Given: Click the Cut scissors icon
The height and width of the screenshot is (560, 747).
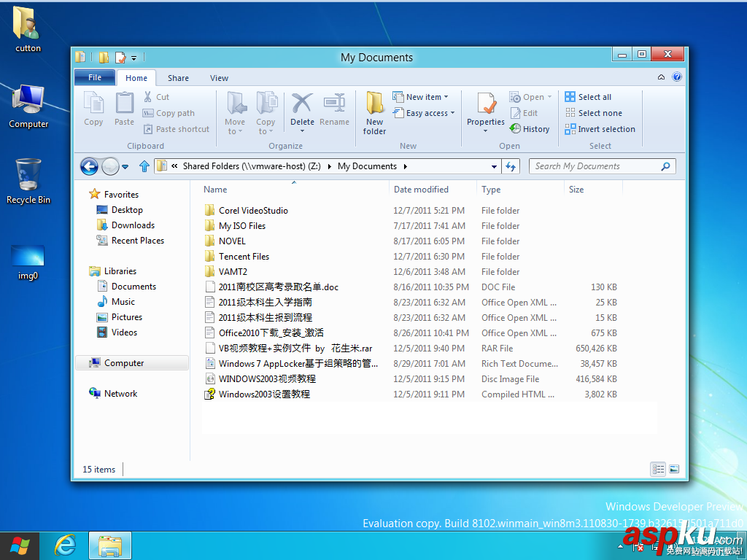Looking at the screenshot, I should pos(148,97).
